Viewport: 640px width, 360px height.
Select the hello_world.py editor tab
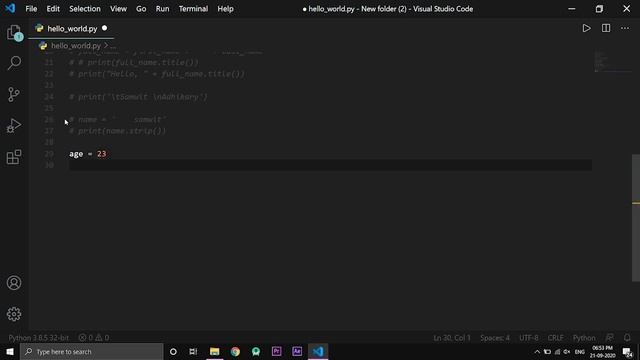(71, 29)
